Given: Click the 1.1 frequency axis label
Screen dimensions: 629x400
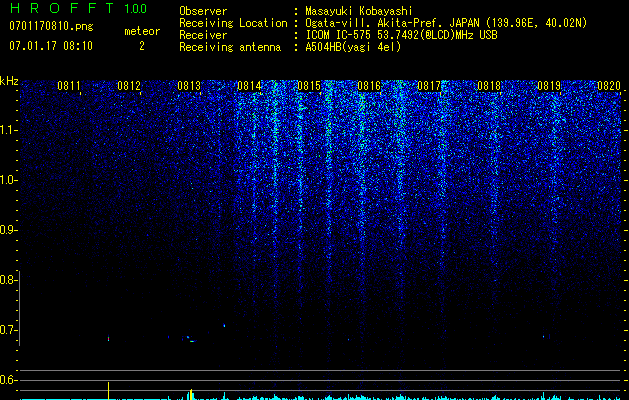Looking at the screenshot, I should pos(8,130).
